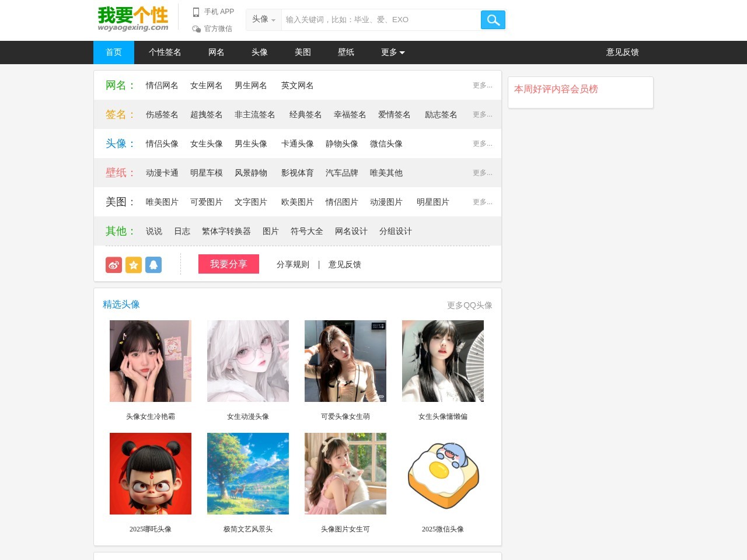The width and height of the screenshot is (747, 560).
Task: Open the 分享规则 link
Action: (x=292, y=264)
